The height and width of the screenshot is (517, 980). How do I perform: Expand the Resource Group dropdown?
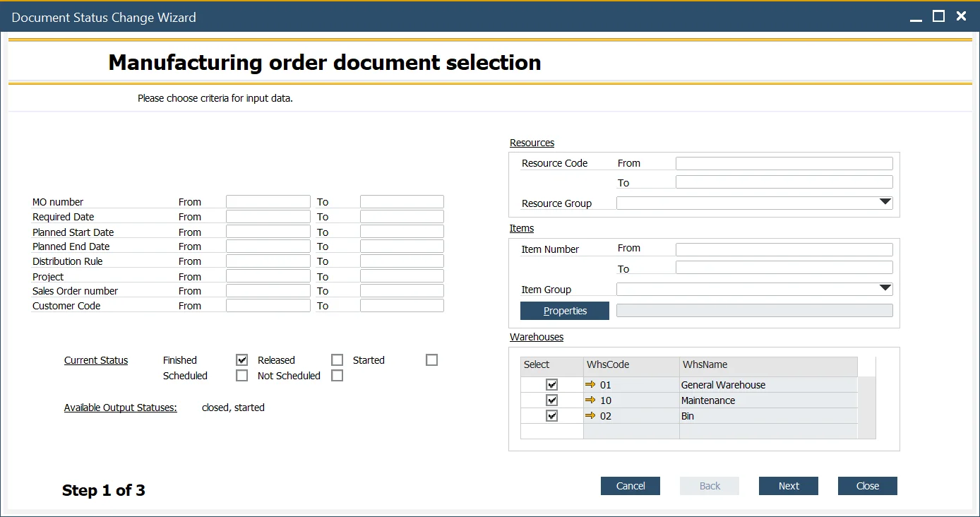[885, 203]
